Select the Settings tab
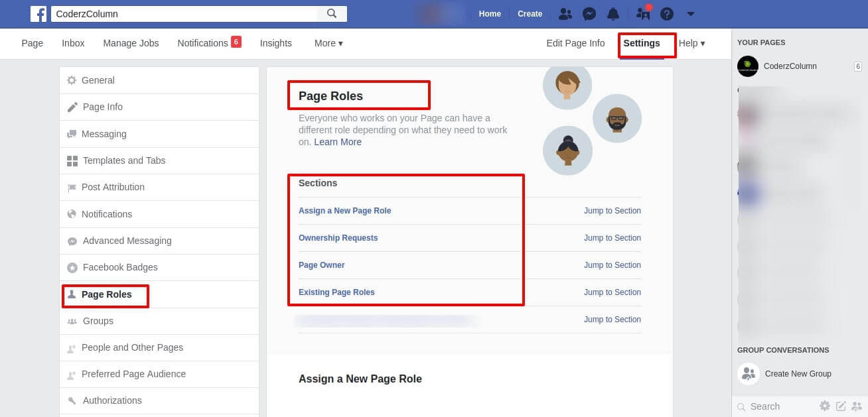This screenshot has width=868, height=417. [642, 43]
